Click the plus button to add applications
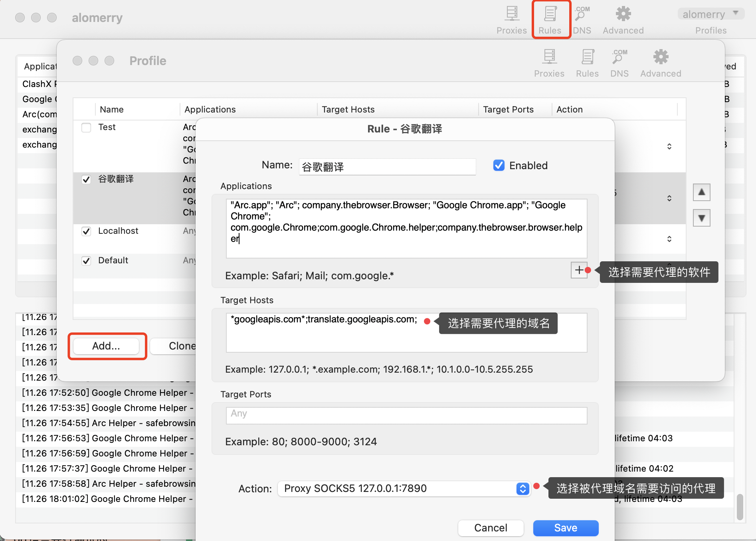 579,270
